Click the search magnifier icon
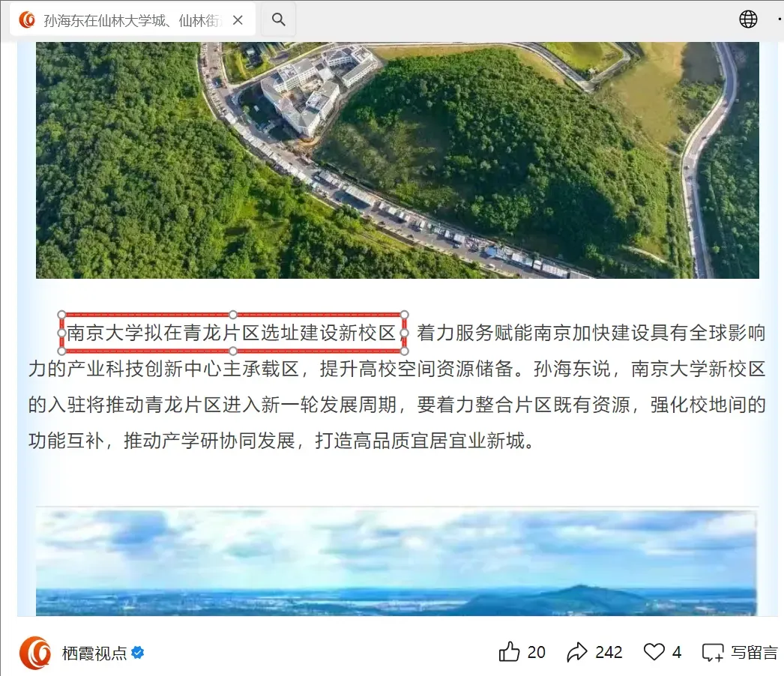The image size is (784, 676). pyautogui.click(x=279, y=19)
